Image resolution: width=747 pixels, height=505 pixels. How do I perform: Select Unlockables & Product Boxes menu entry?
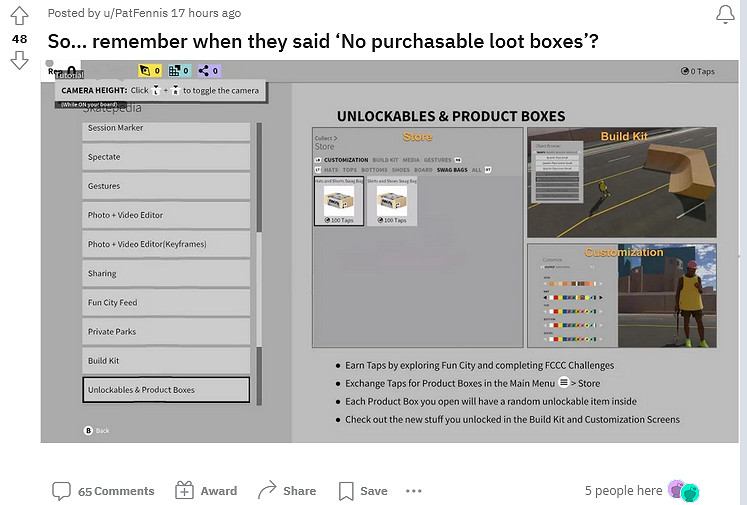(x=166, y=390)
